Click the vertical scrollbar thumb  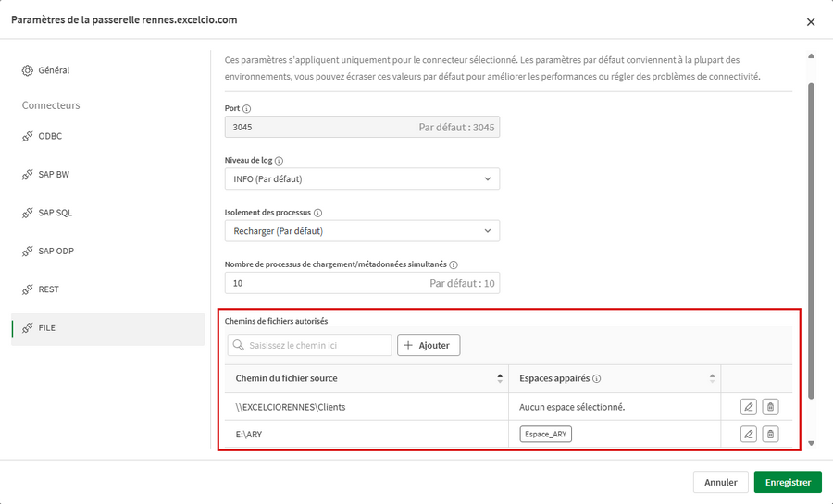tap(811, 240)
